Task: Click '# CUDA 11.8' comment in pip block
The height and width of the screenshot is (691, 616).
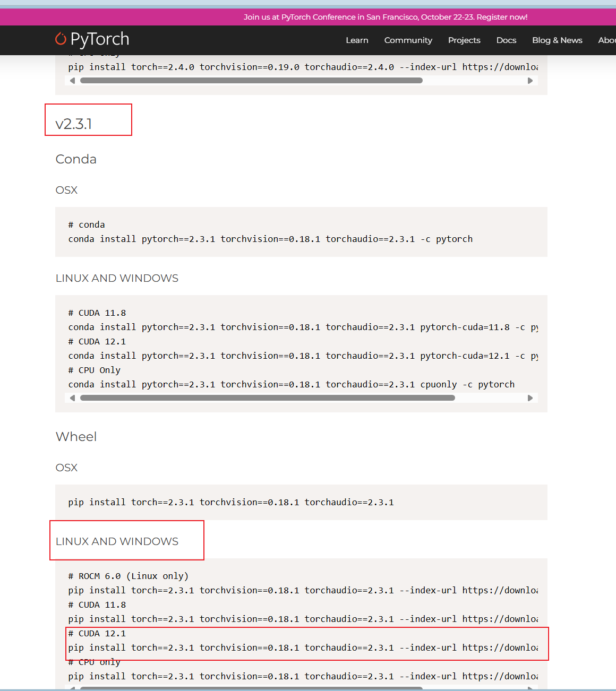Action: click(x=97, y=604)
